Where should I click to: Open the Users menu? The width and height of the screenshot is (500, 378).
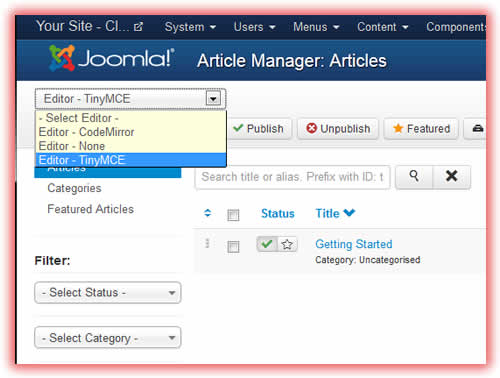pyautogui.click(x=254, y=27)
